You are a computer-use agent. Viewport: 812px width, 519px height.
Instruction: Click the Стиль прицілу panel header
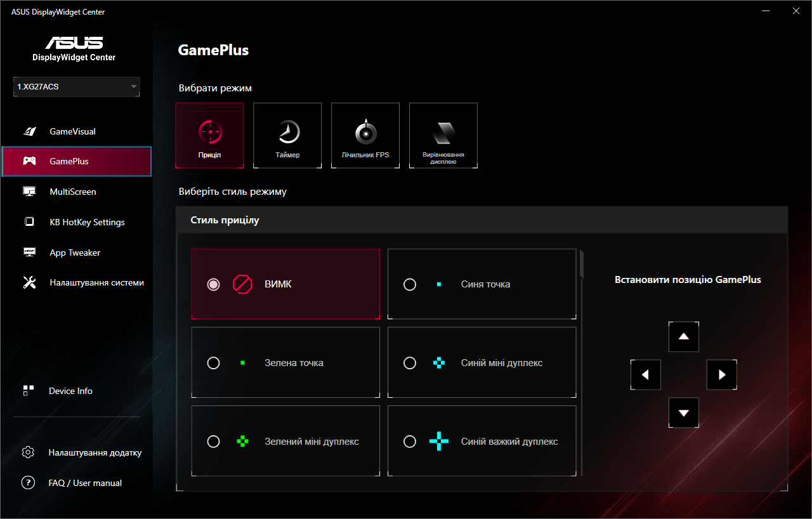point(481,220)
